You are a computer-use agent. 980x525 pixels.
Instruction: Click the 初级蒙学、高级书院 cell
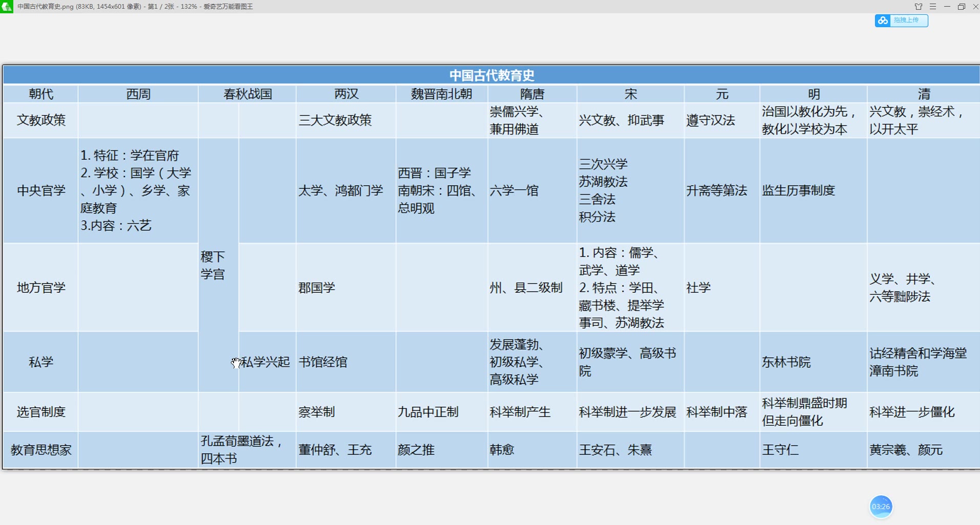[x=630, y=362]
